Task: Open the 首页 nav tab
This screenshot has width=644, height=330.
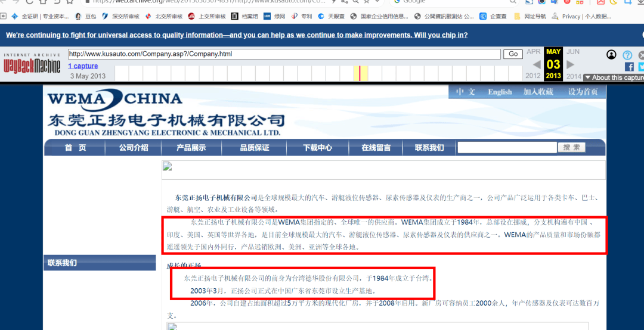Action: tap(76, 148)
